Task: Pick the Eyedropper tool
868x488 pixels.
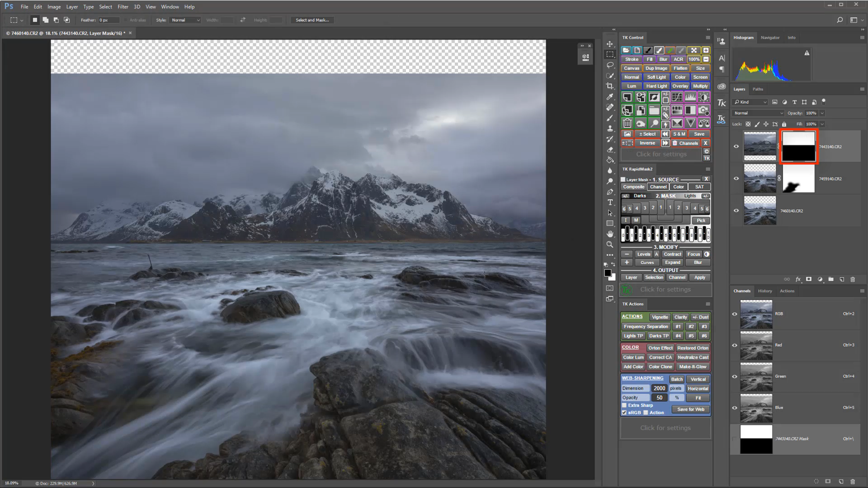Action: (610, 97)
